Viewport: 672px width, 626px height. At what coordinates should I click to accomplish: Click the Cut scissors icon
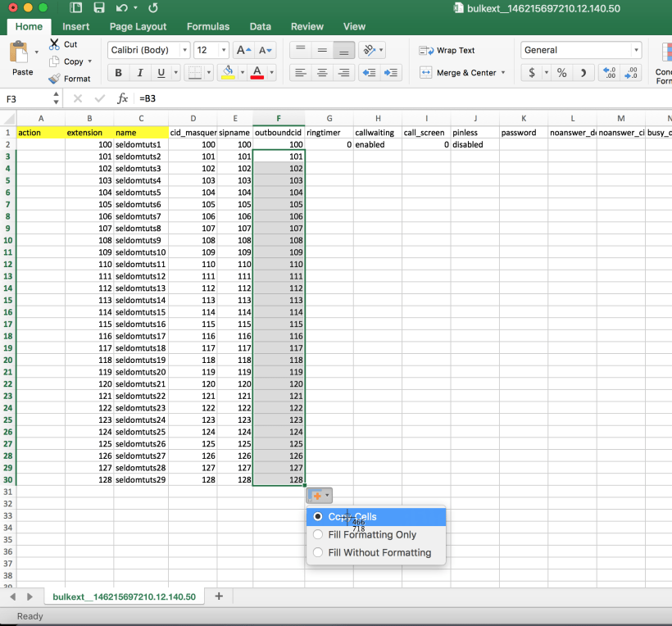(x=55, y=44)
